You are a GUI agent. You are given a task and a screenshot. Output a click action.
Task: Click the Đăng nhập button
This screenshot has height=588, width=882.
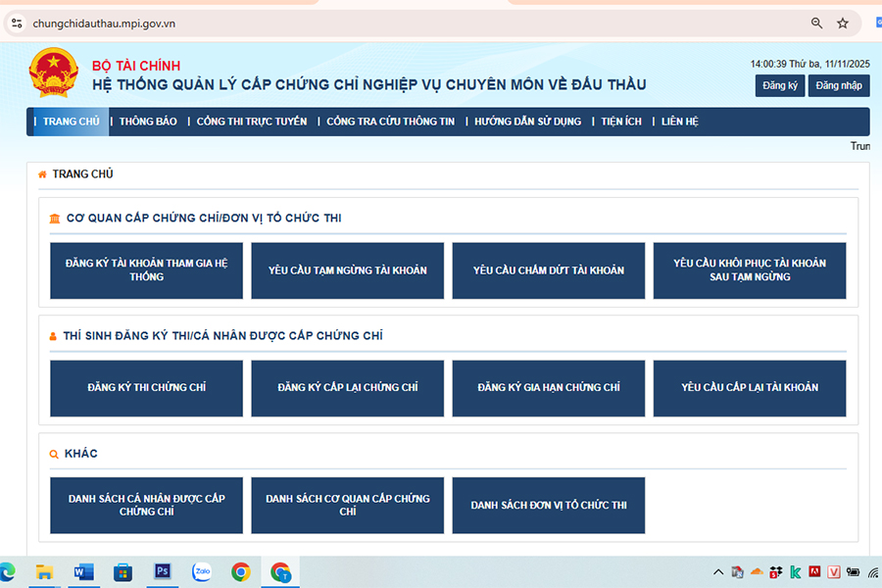(x=838, y=85)
